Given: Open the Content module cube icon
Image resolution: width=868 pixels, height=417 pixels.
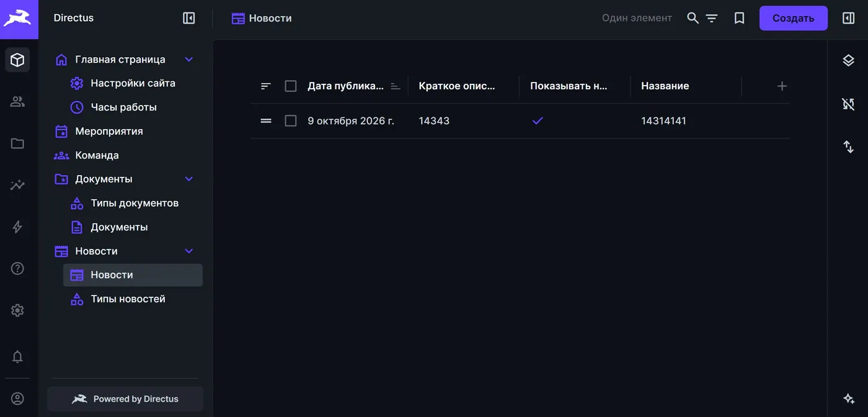Looking at the screenshot, I should click(17, 60).
